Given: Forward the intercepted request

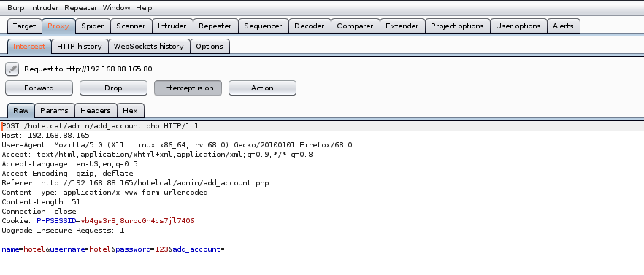Looking at the screenshot, I should pyautogui.click(x=39, y=88).
